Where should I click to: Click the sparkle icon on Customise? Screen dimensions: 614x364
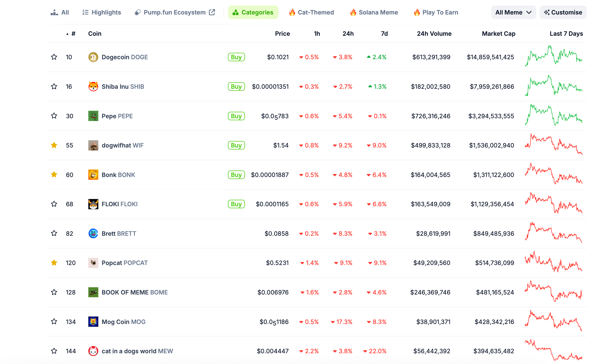tap(547, 12)
